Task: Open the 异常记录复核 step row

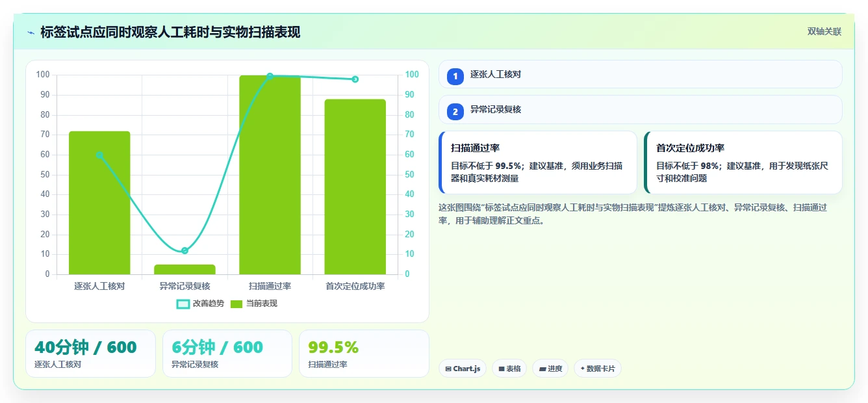Action: (x=641, y=109)
